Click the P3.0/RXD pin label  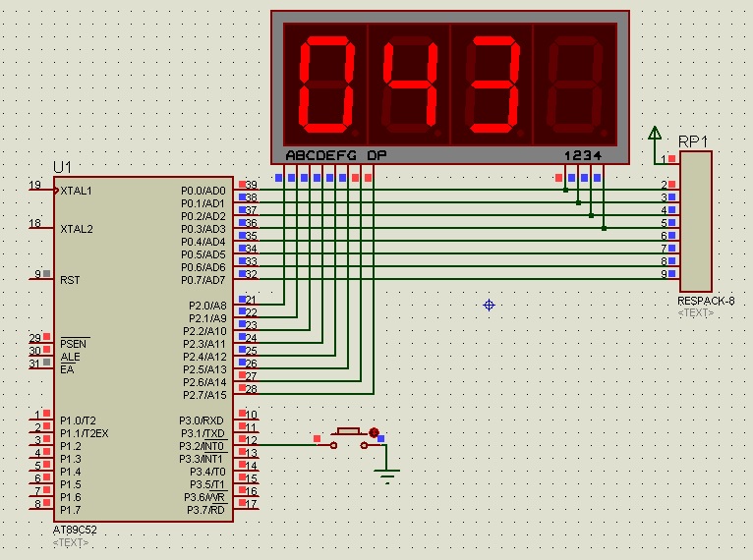tap(202, 420)
